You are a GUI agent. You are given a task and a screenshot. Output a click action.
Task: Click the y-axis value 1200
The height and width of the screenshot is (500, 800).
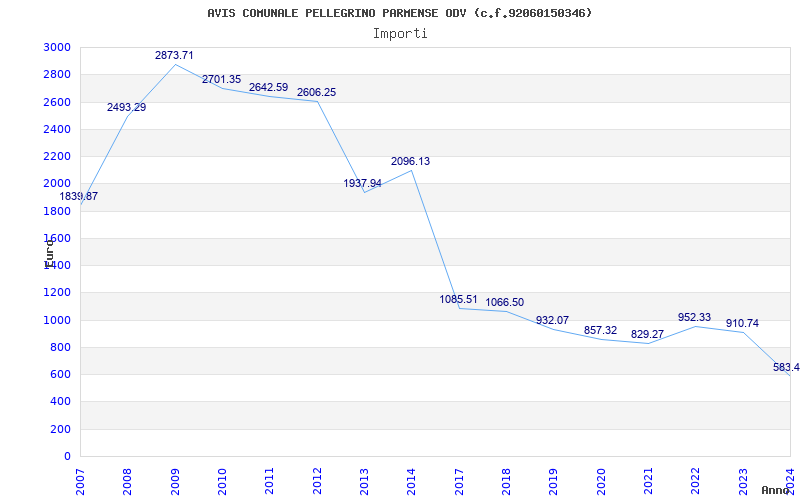(x=58, y=293)
